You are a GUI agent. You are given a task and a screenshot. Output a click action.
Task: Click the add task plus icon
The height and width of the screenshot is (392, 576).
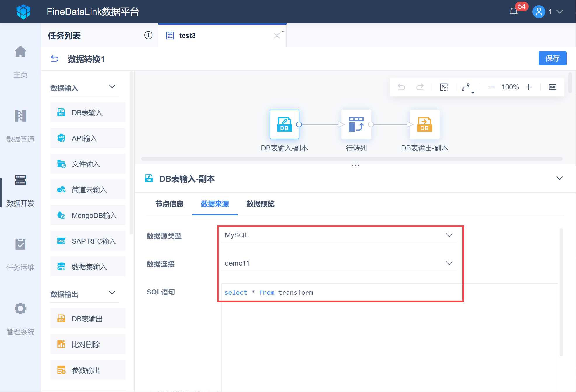pyautogui.click(x=148, y=35)
